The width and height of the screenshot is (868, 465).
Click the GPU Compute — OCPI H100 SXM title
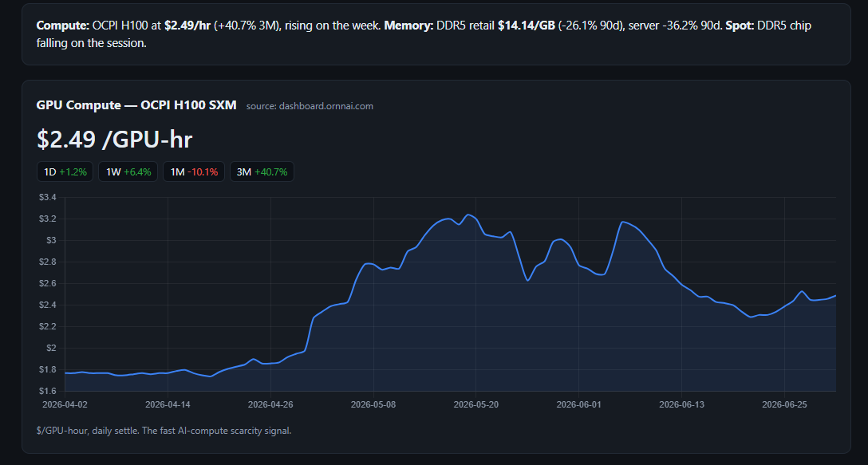click(x=136, y=105)
